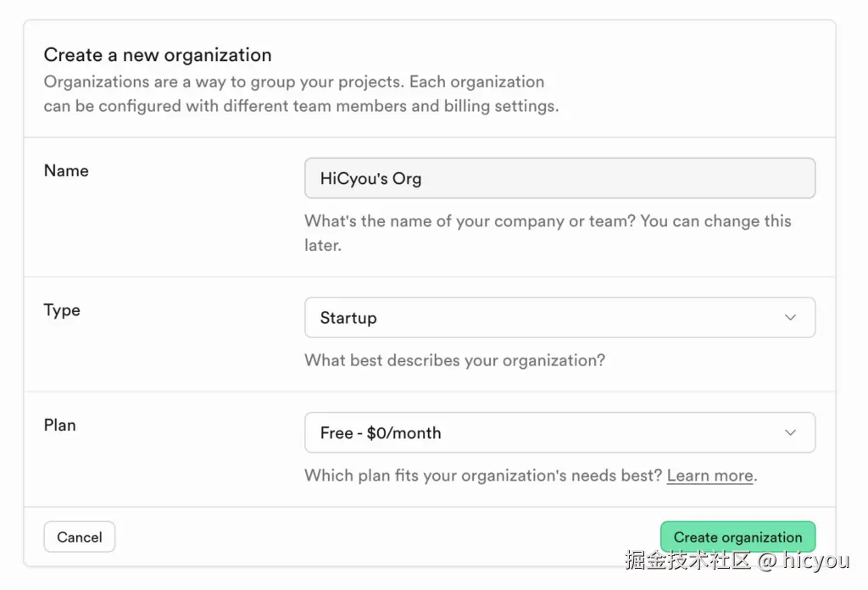Click the Which plan fits your organization hint
This screenshot has width=868, height=590.
pyautogui.click(x=483, y=476)
